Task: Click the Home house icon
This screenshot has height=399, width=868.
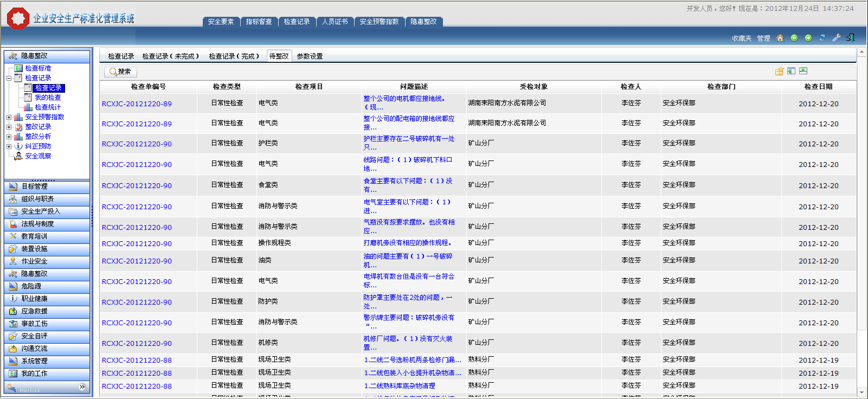Action: pyautogui.click(x=780, y=38)
